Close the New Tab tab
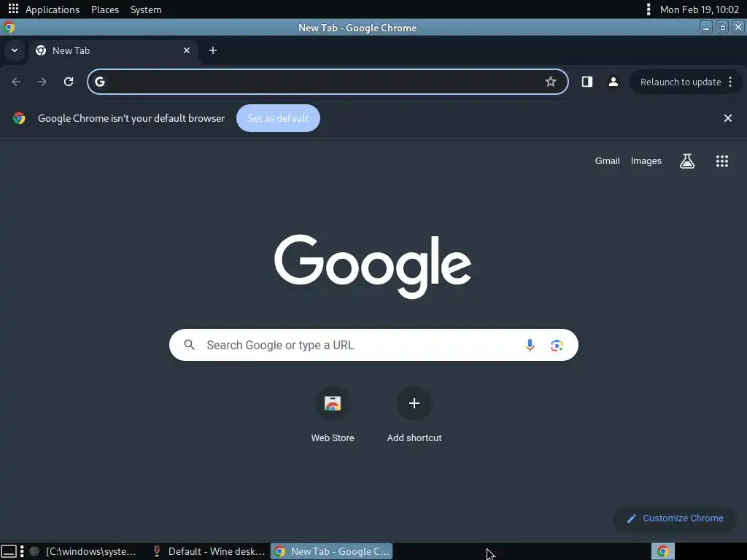This screenshot has width=747, height=560. click(187, 50)
